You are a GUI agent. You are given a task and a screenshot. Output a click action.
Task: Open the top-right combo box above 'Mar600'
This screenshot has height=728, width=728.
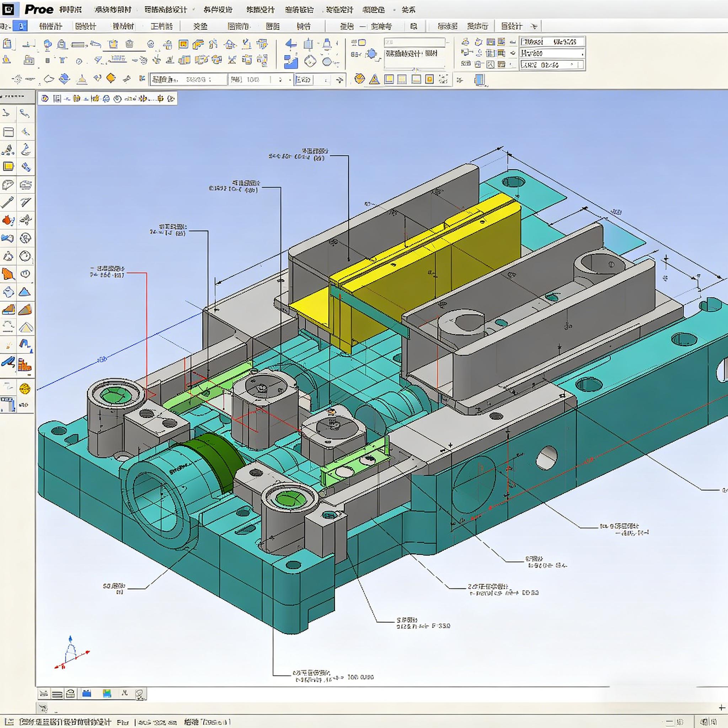552,42
